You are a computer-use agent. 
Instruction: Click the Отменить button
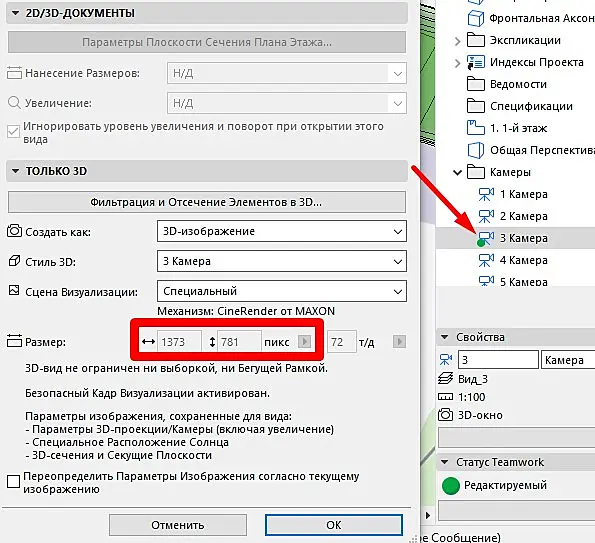click(x=178, y=525)
